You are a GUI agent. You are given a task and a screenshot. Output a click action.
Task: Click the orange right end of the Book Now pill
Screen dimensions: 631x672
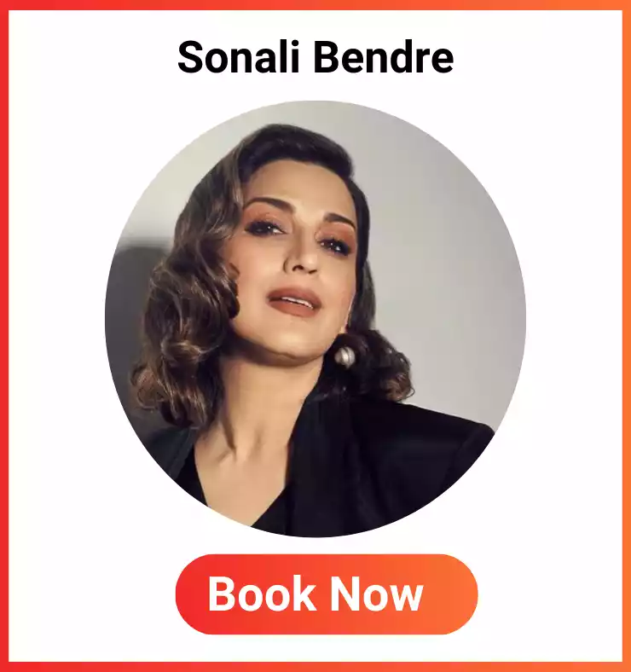(x=459, y=594)
